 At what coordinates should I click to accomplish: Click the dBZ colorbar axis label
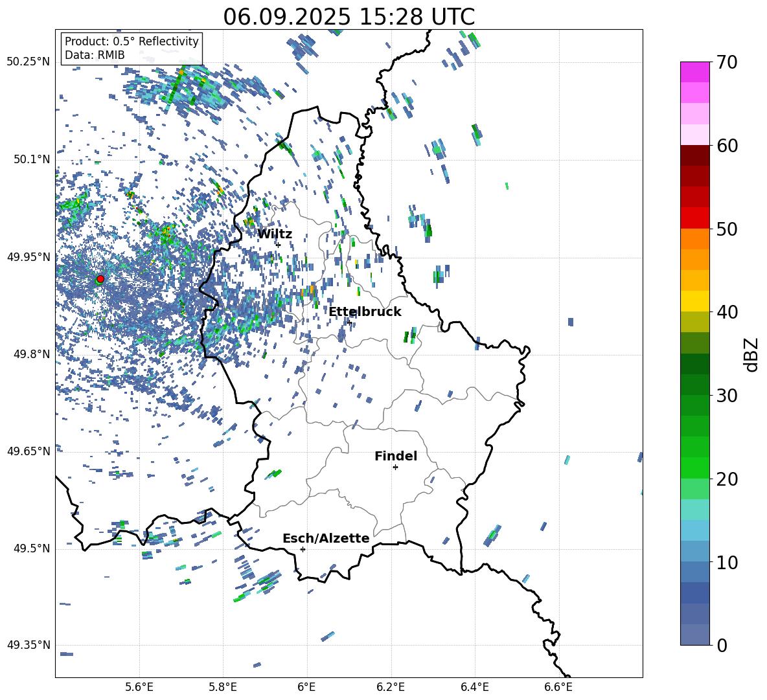click(x=752, y=354)
